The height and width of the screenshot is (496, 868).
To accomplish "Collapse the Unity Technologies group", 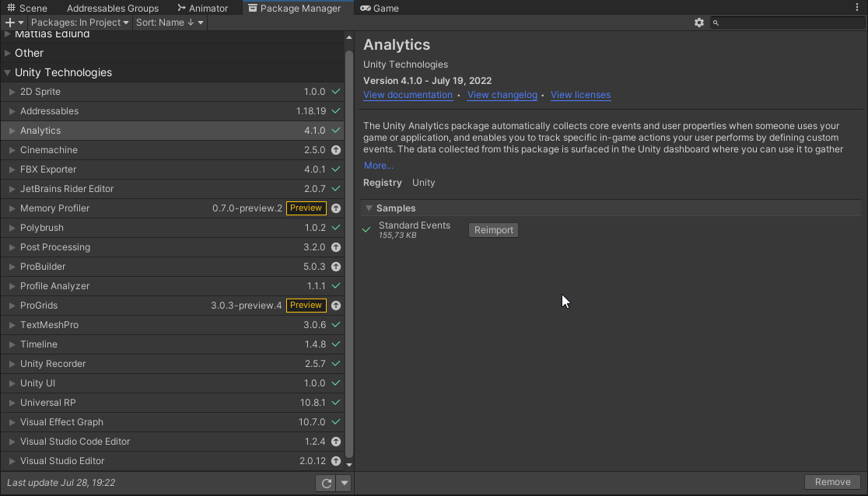I will (8, 72).
